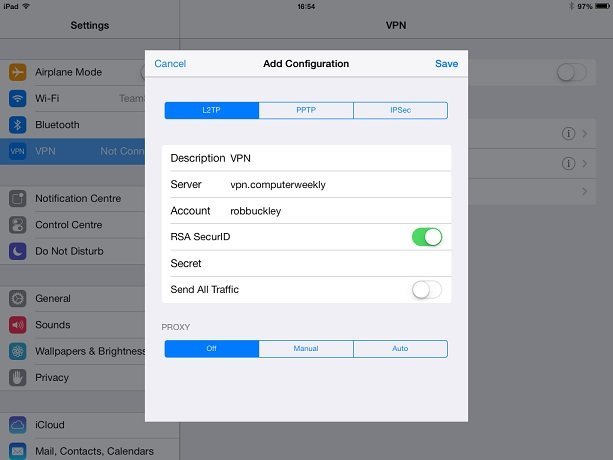Open the third chevron row in VPN list
613x460 pixels.
[x=583, y=190]
